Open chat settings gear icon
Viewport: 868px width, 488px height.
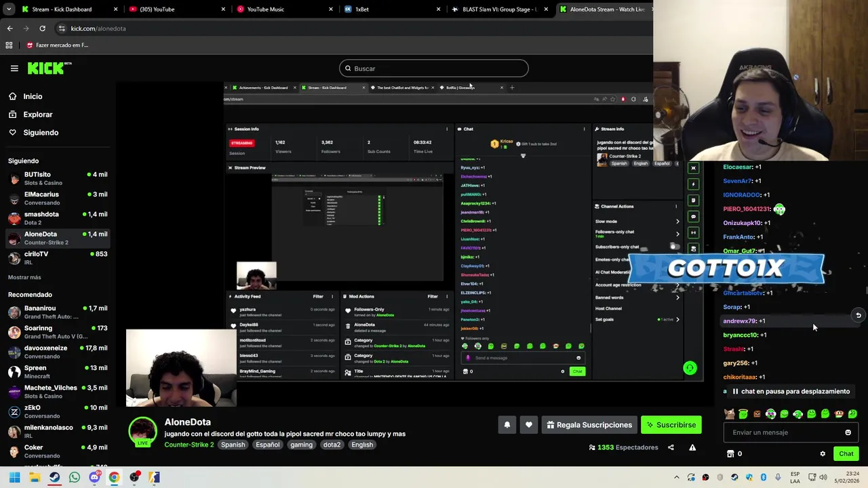tap(823, 453)
